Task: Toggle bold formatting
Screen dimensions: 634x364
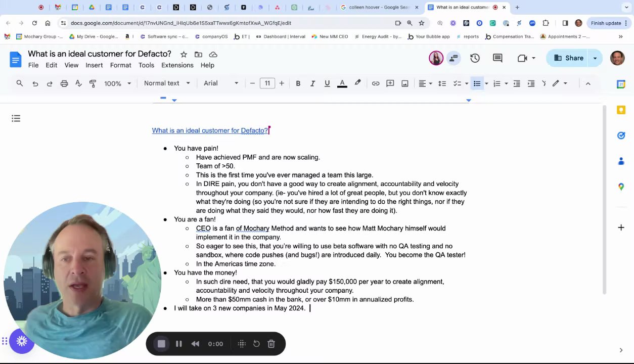Action: (298, 83)
